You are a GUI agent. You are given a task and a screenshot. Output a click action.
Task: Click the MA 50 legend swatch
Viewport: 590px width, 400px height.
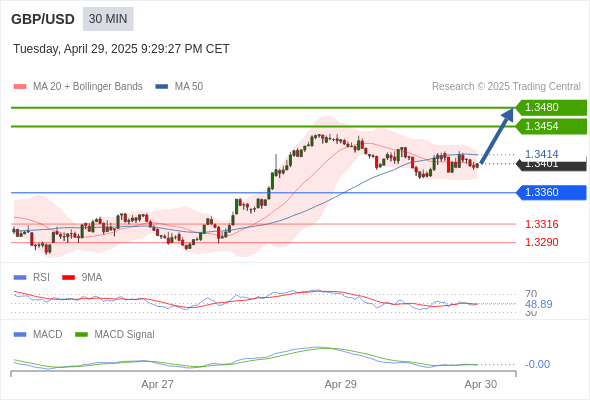pyautogui.click(x=161, y=87)
